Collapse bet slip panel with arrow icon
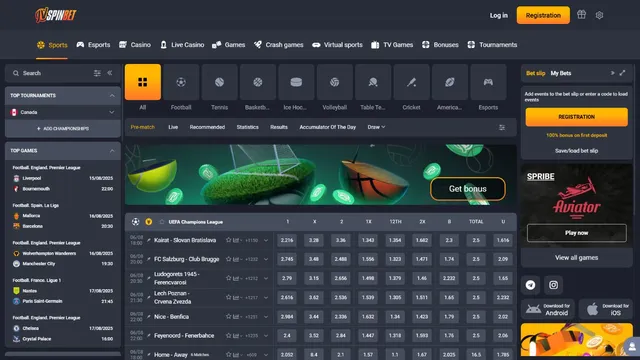 (x=612, y=73)
